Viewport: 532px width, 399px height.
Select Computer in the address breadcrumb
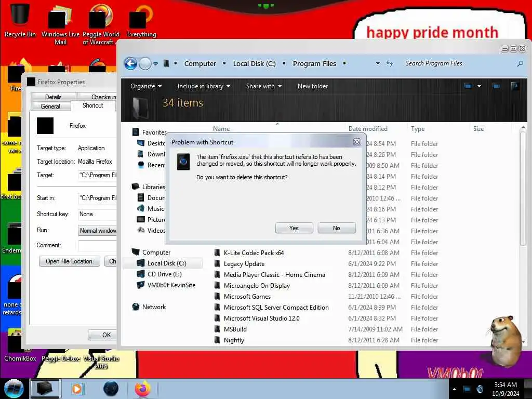(200, 64)
